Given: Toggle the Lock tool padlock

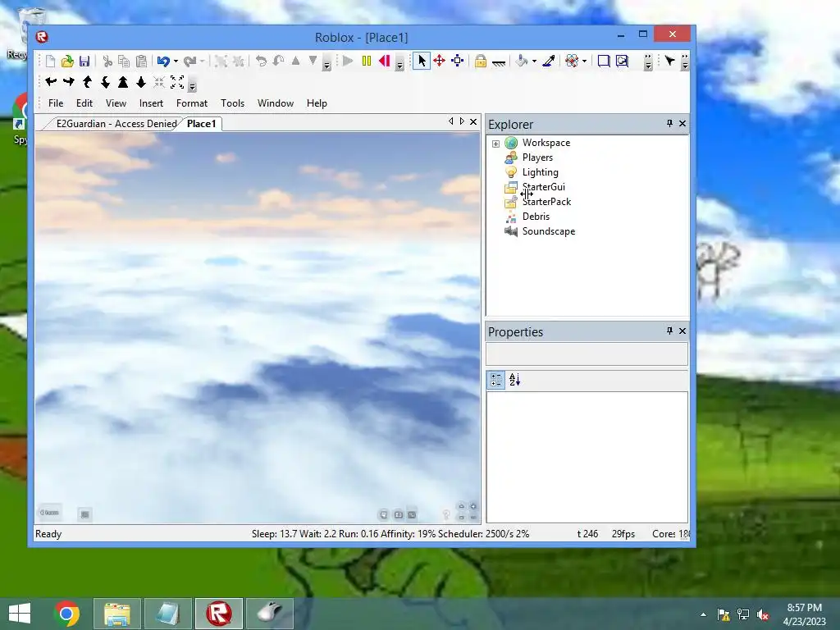Looking at the screenshot, I should [481, 61].
